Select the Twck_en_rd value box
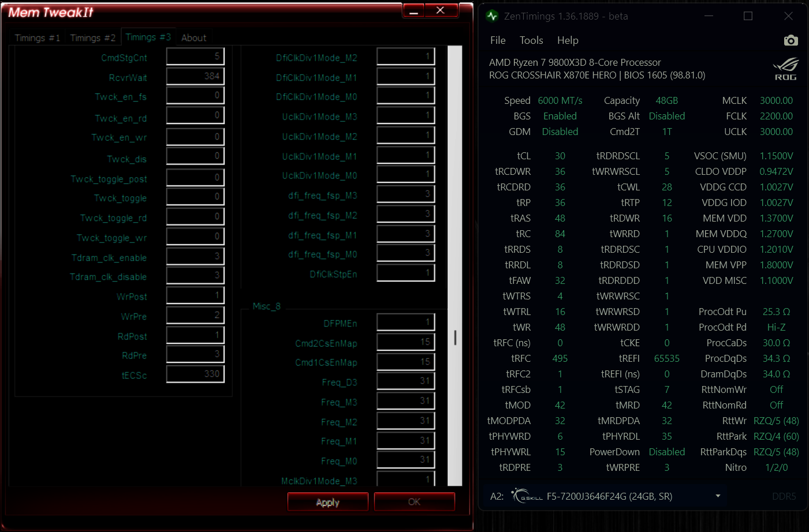Viewport: 809px width, 532px height. click(195, 115)
